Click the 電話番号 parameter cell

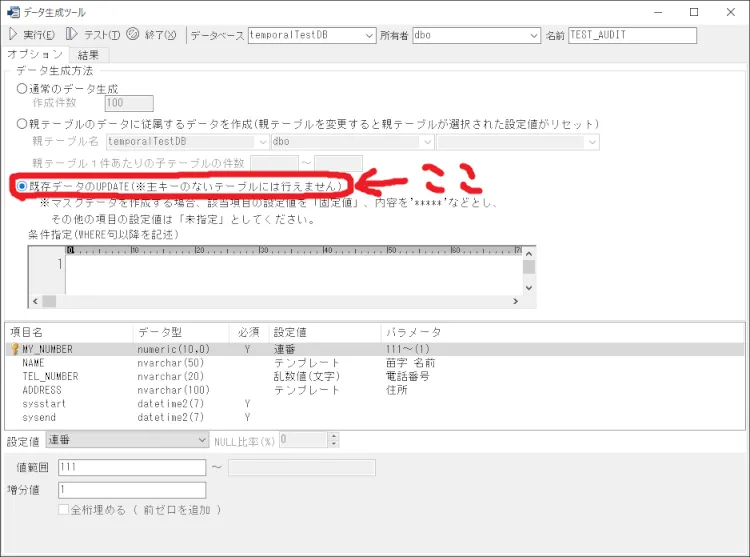pyautogui.click(x=408, y=376)
